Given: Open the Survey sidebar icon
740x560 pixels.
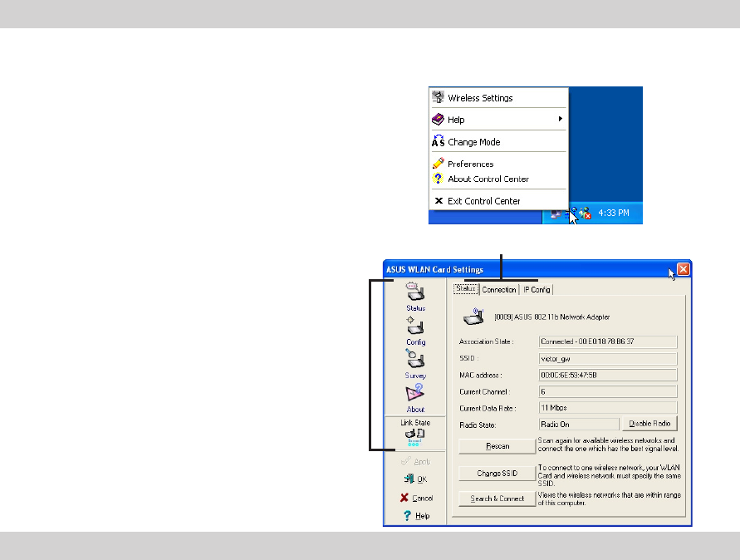Looking at the screenshot, I should click(x=415, y=359).
